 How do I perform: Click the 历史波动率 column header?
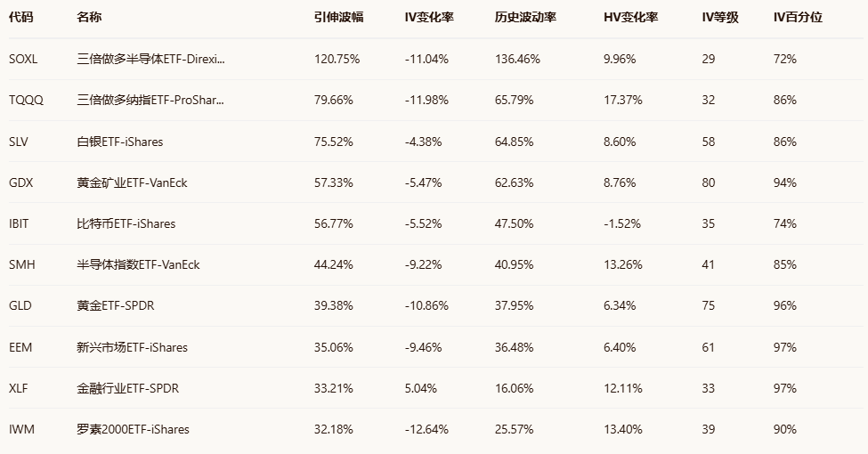pos(524,18)
